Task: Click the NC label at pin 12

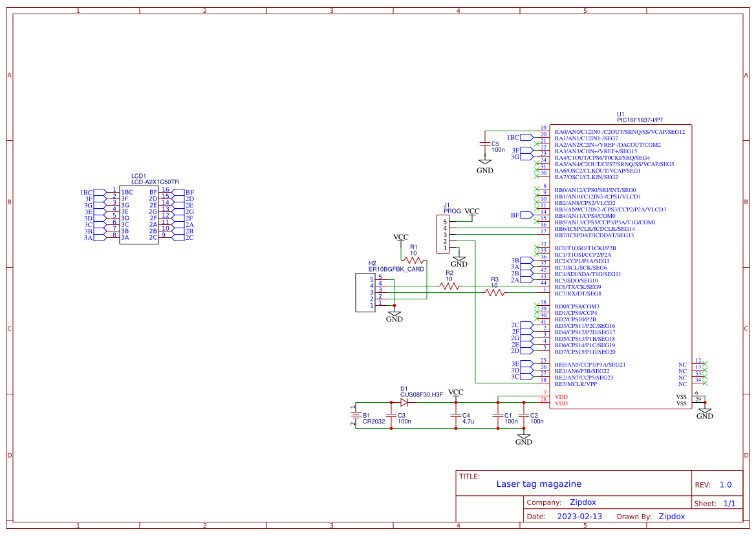Action: [x=682, y=365]
